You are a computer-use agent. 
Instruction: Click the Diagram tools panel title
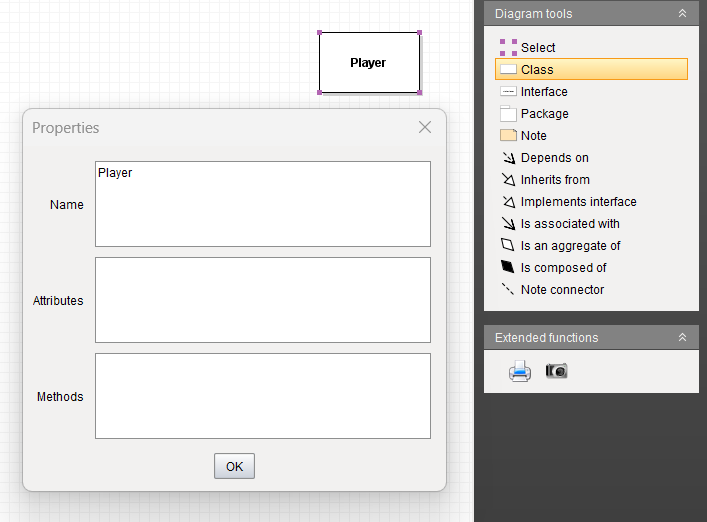pos(533,14)
